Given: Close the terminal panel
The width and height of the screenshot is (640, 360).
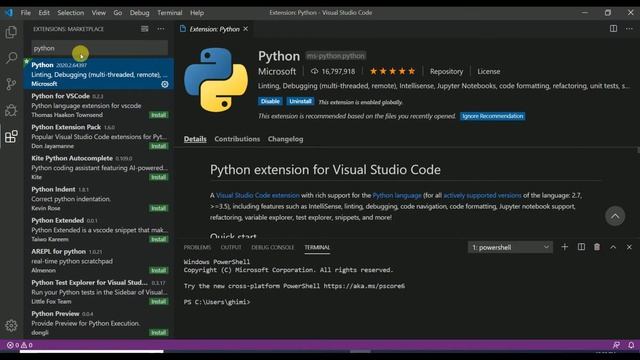Looking at the screenshot, I should point(629,247).
